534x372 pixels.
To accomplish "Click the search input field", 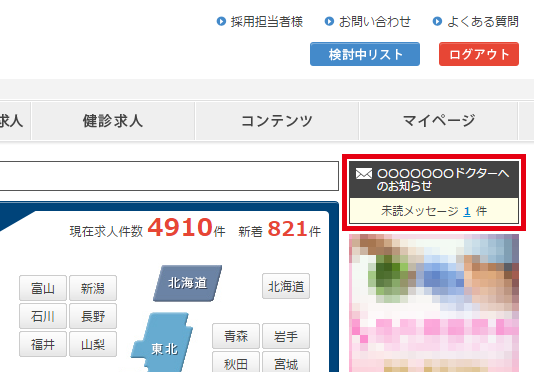I will point(169,176).
